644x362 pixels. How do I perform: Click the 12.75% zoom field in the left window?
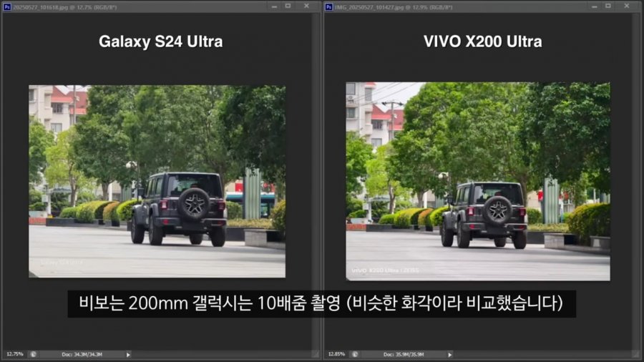pyautogui.click(x=15, y=354)
